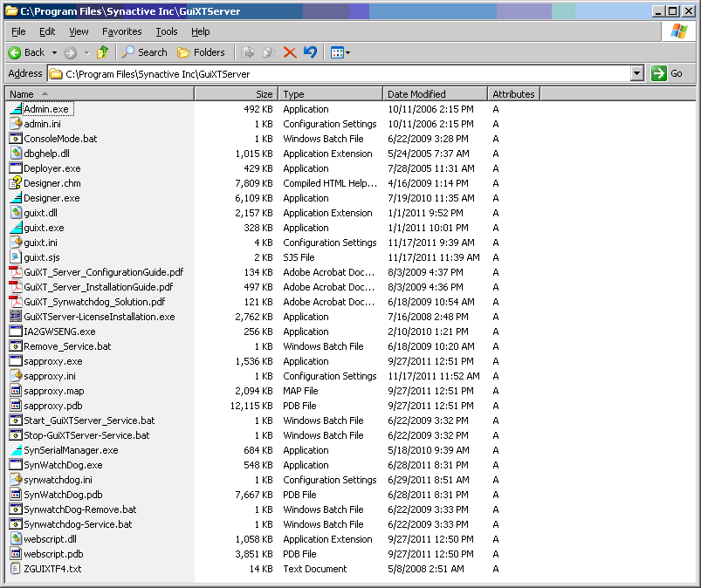Select the file name guixt.ini
The image size is (701, 588).
coord(41,243)
